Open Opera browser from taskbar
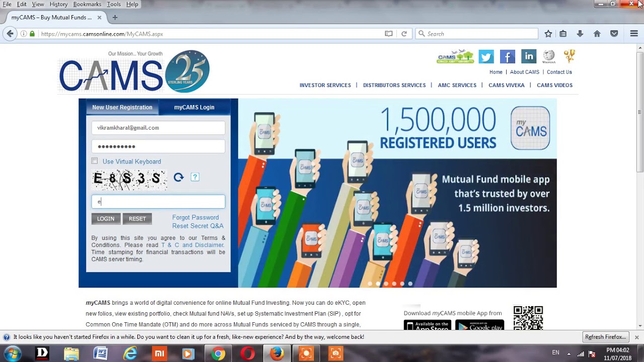Viewport: 644px width, 362px height. click(247, 353)
